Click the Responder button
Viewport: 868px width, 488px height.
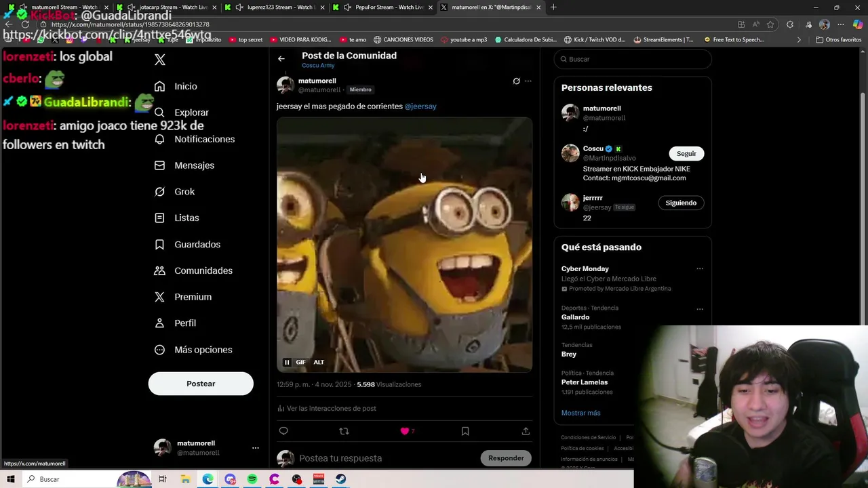tap(506, 458)
